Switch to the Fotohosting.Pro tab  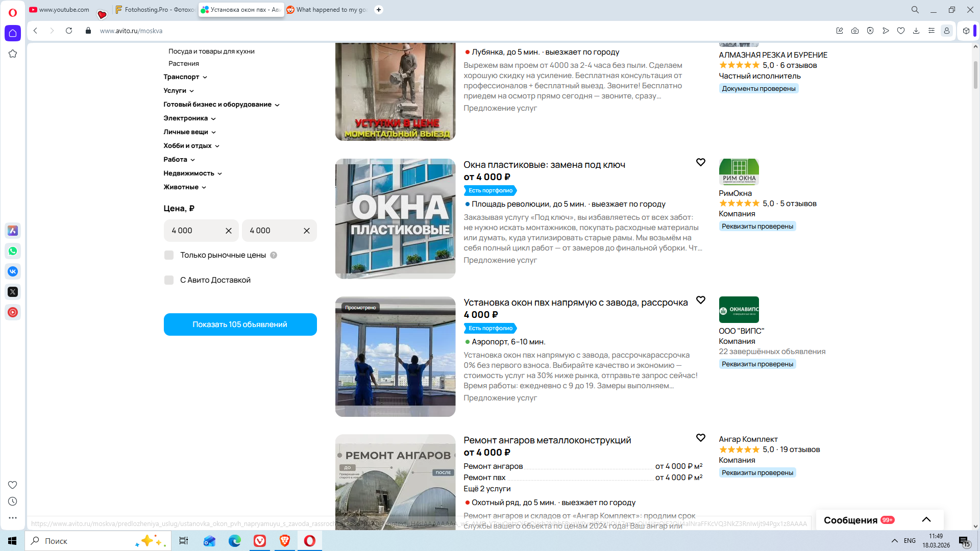click(155, 10)
